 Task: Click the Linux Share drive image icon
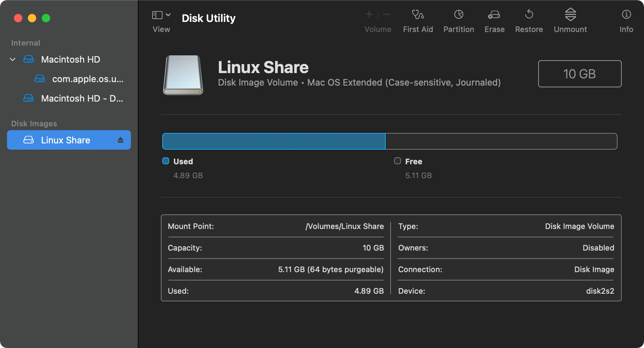[183, 75]
